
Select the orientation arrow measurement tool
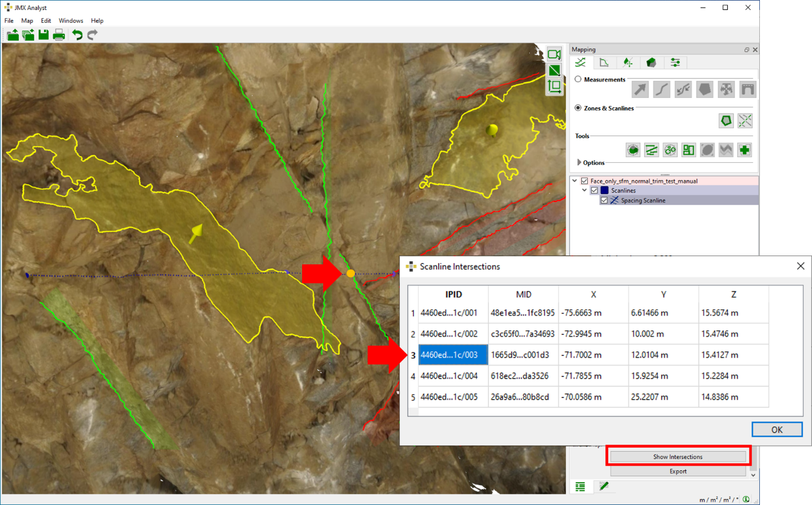coord(641,89)
